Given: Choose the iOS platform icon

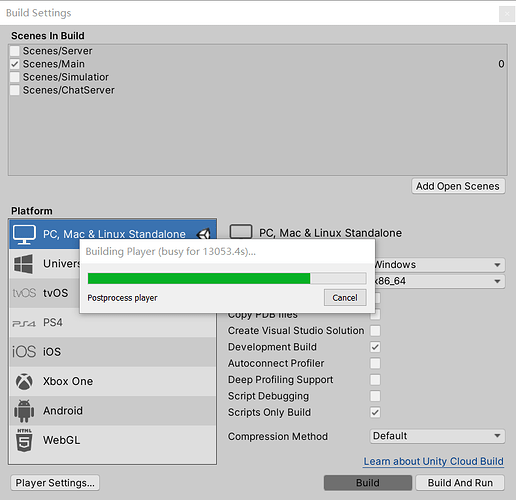Looking at the screenshot, I should point(24,352).
